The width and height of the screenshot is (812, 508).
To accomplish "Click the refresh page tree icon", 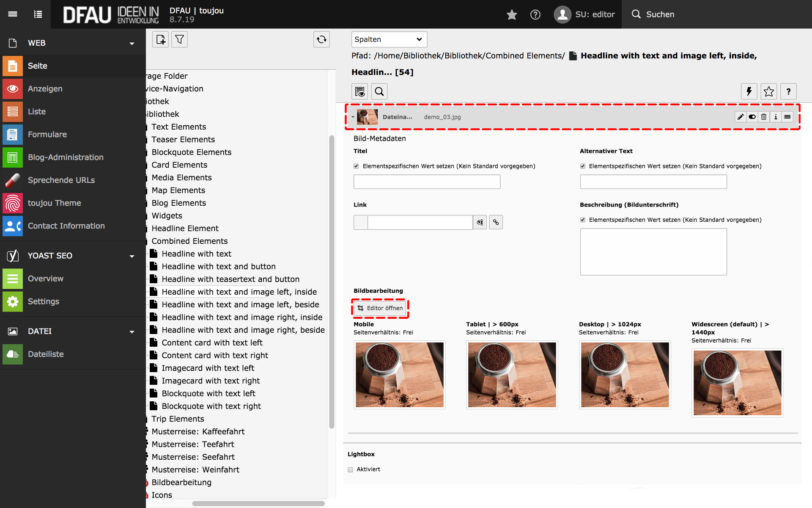I will click(321, 39).
